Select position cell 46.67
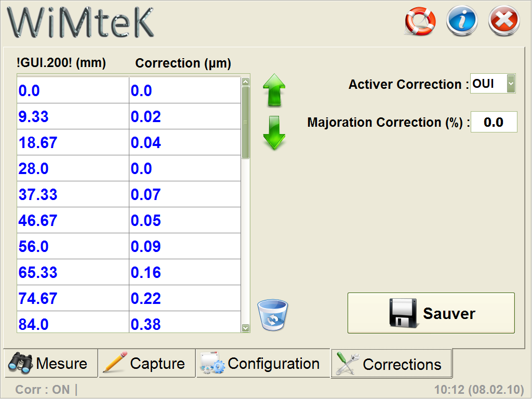This screenshot has width=532, height=399. [x=73, y=220]
